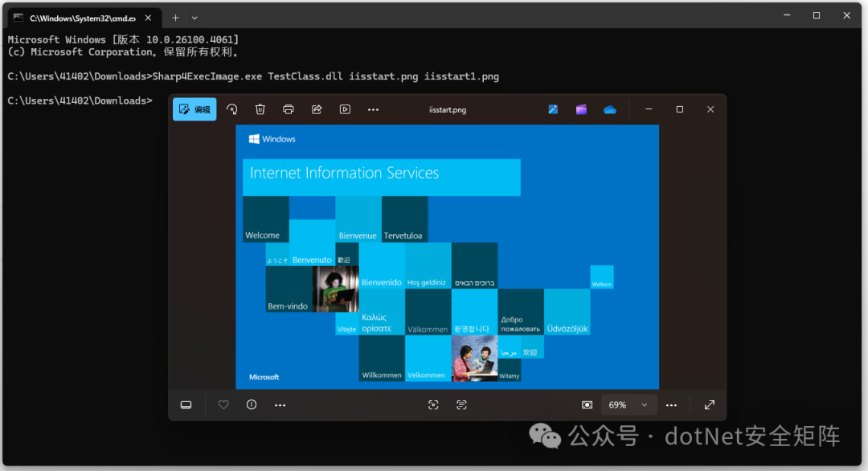
Task: Open the OneDrive cloud icon in Photos
Action: click(609, 109)
